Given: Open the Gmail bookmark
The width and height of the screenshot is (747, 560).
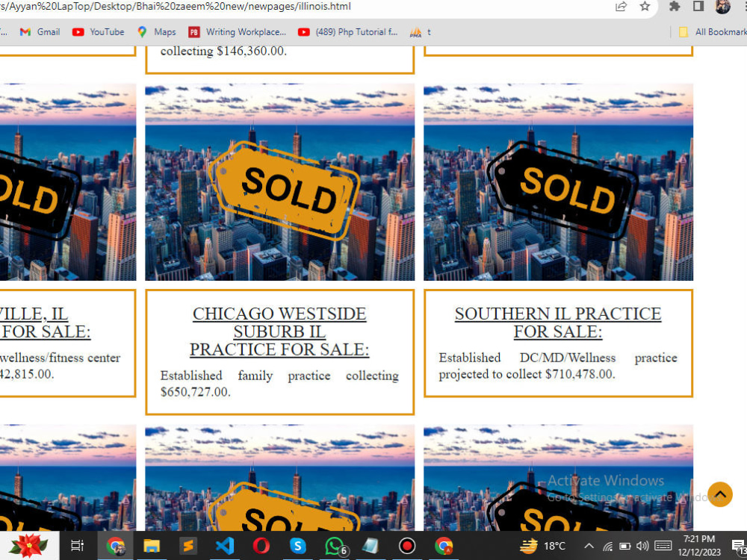Looking at the screenshot, I should 40,32.
